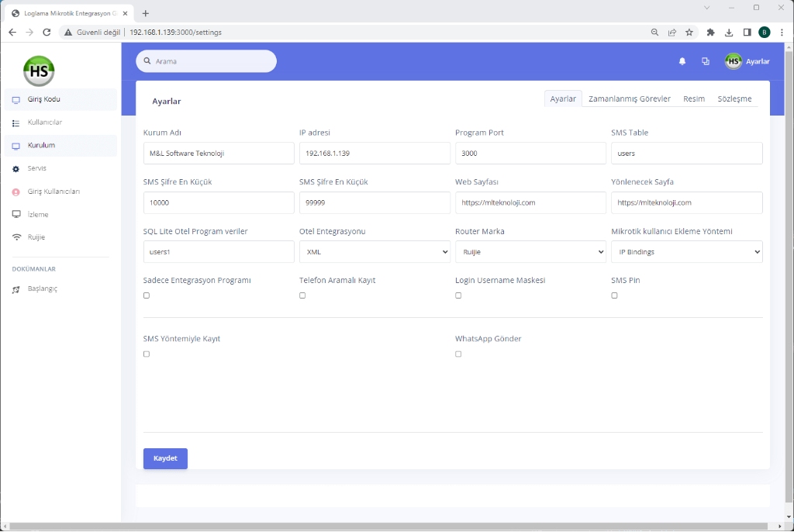Open Giriş Kullanıcıları user icon

[x=16, y=192]
